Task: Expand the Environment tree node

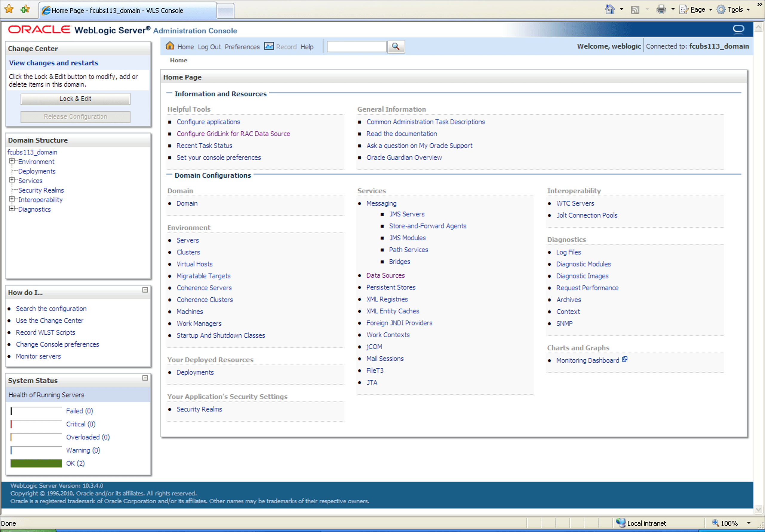Action: [x=12, y=161]
